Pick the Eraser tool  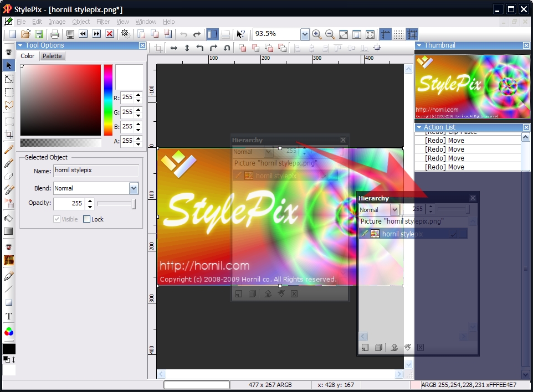9,177
